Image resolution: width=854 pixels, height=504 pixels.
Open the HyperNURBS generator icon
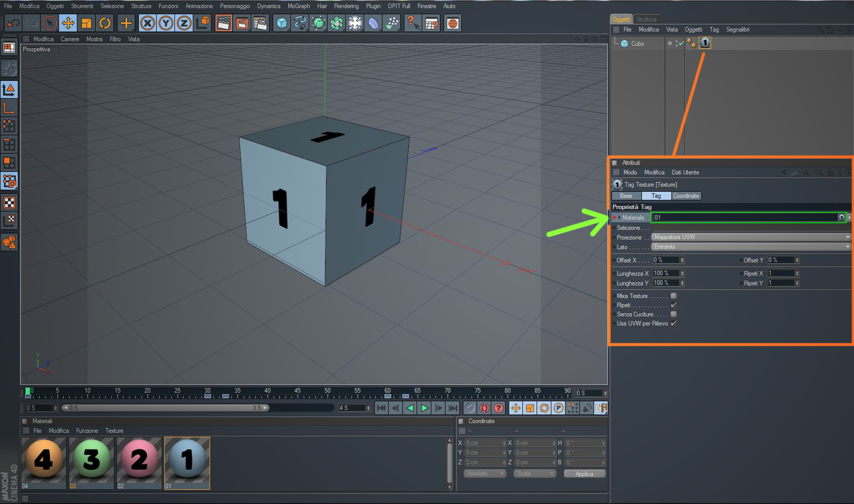[318, 23]
